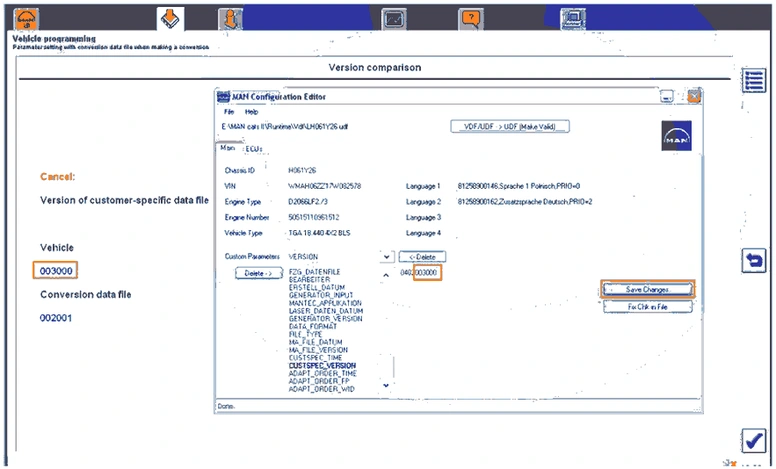Click Vehicle Type value TGA 18.440
Image resolution: width=776 pixels, height=469 pixels.
click(x=319, y=233)
